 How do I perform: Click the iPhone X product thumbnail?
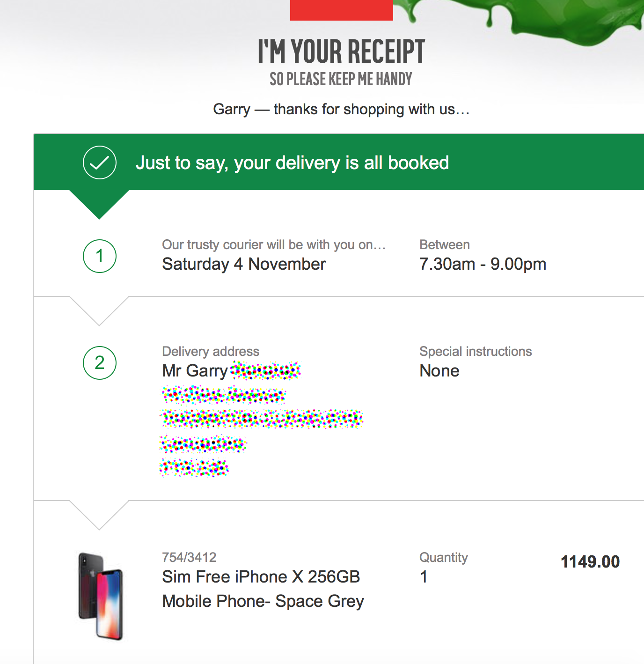(x=101, y=596)
